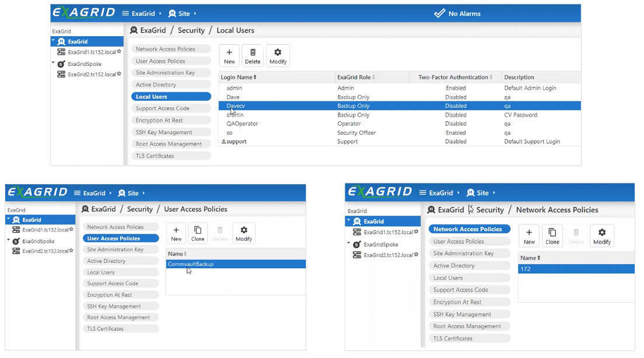The width and height of the screenshot is (644, 358).
Task: Click Security breadcrumb in Network Access Policies window
Action: tap(490, 210)
